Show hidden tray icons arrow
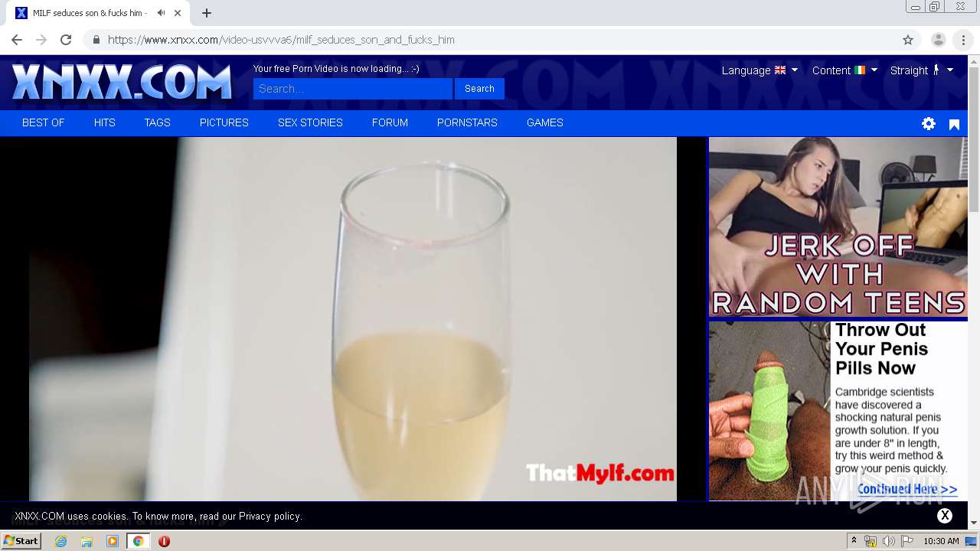 coord(854,541)
